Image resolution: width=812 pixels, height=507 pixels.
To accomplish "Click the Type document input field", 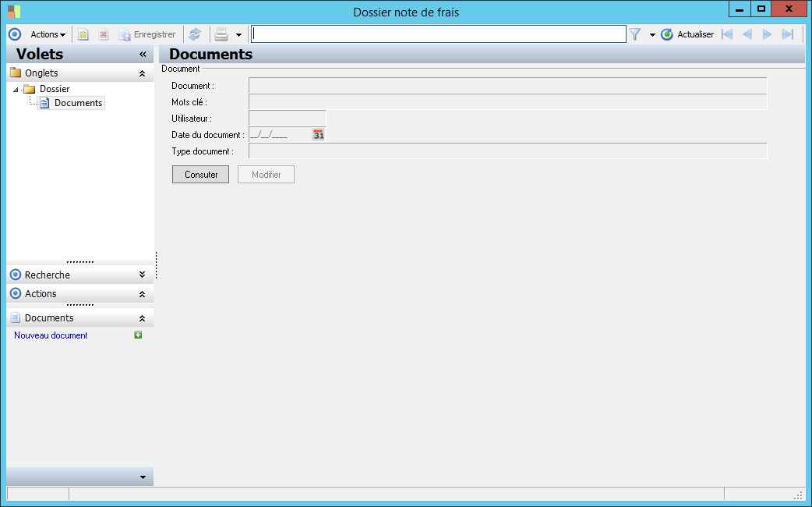I will click(507, 151).
